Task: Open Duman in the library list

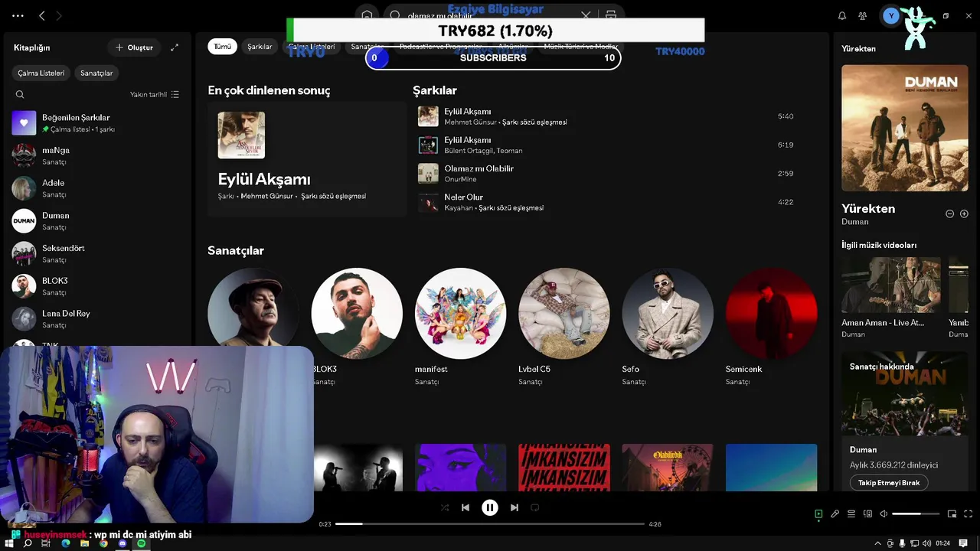Action: 96,221
